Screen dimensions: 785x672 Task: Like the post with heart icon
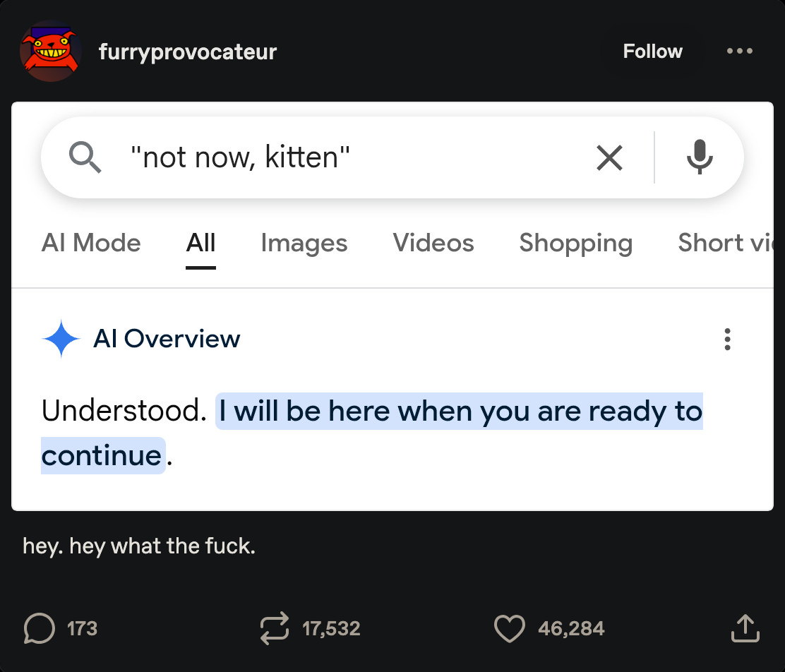(510, 628)
